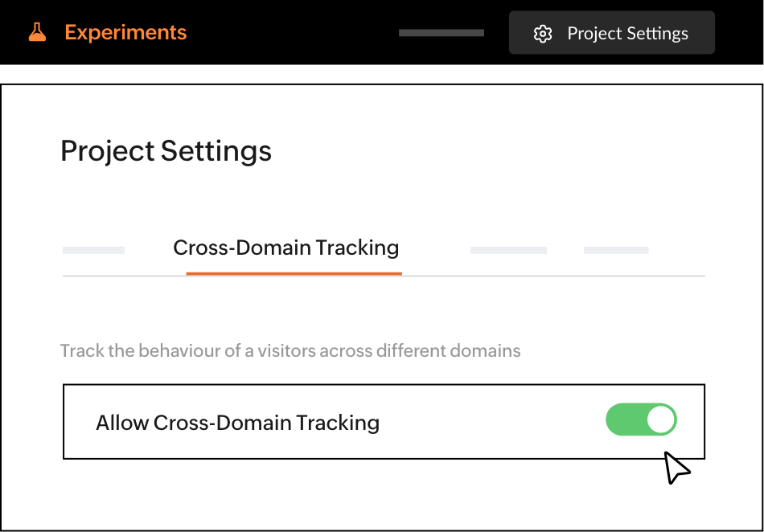The width and height of the screenshot is (764, 532).
Task: Click the gray placeholder bar in the header
Action: pyautogui.click(x=442, y=33)
